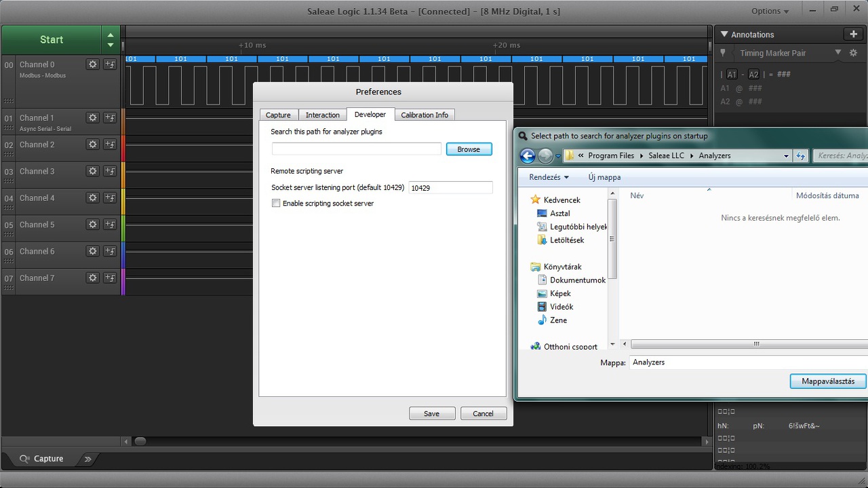Click the socket server port field
Screen dimensions: 868x488
pyautogui.click(x=450, y=188)
